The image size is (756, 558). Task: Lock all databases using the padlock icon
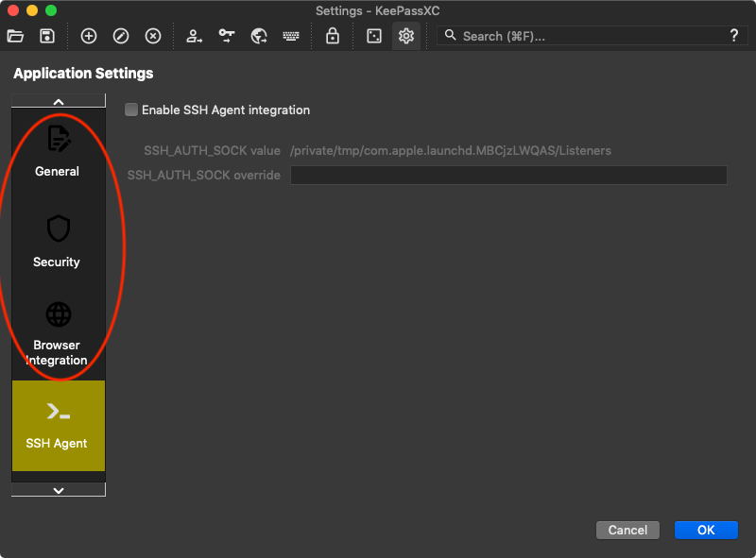coord(333,36)
